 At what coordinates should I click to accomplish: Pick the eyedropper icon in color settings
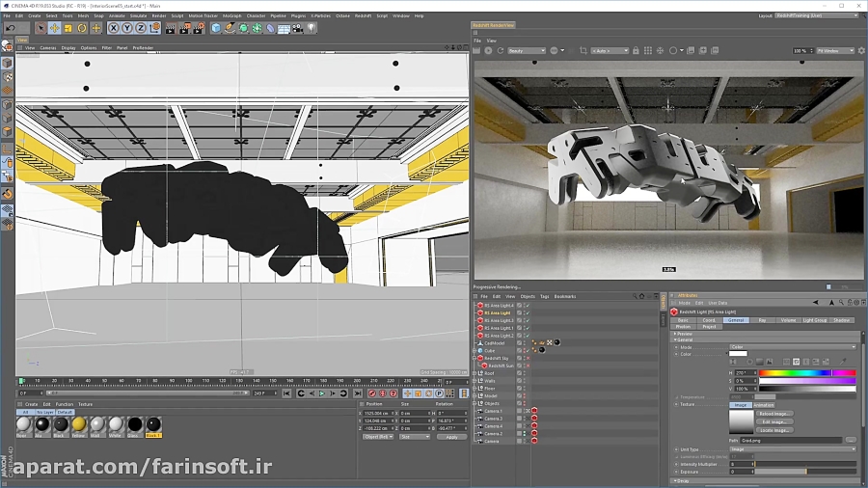pyautogui.click(x=844, y=362)
